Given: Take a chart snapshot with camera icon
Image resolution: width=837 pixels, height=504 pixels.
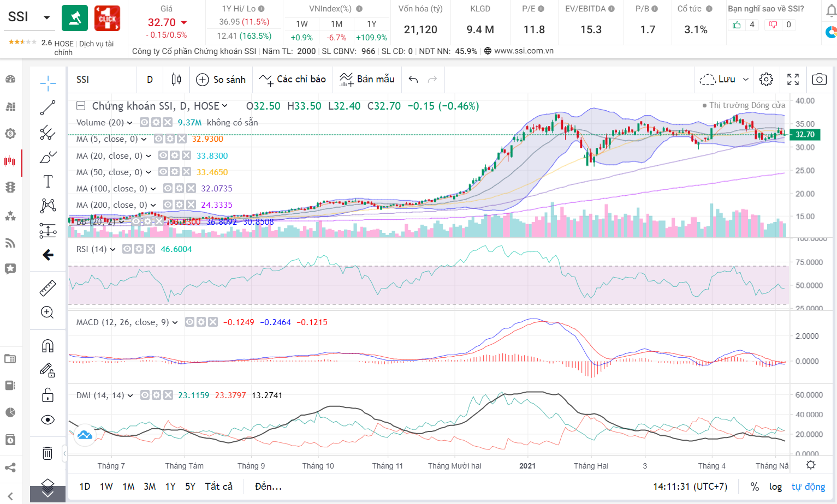Looking at the screenshot, I should (820, 80).
